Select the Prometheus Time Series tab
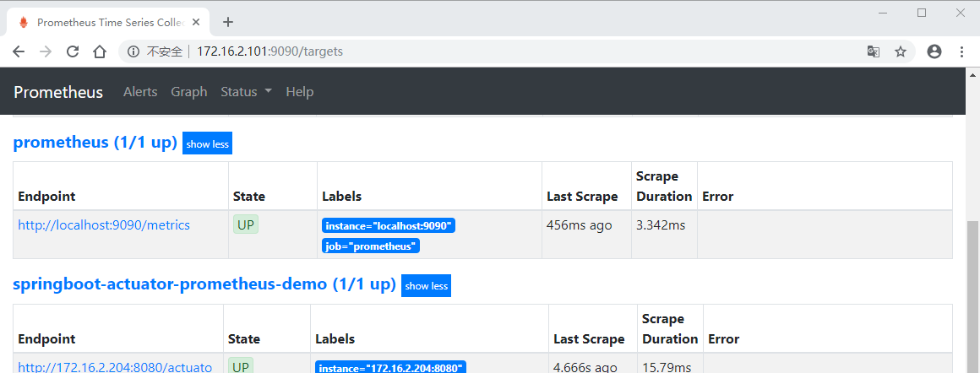Image resolution: width=980 pixels, height=373 pixels. (x=108, y=22)
